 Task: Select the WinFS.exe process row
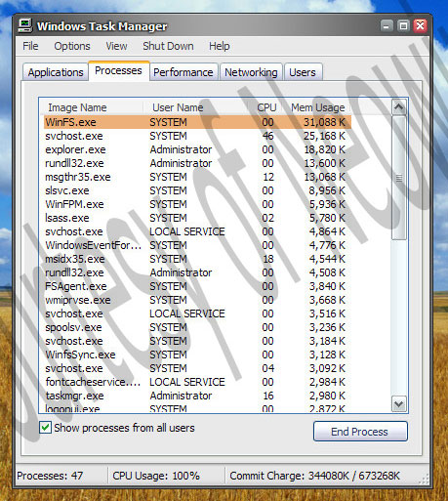pos(197,122)
